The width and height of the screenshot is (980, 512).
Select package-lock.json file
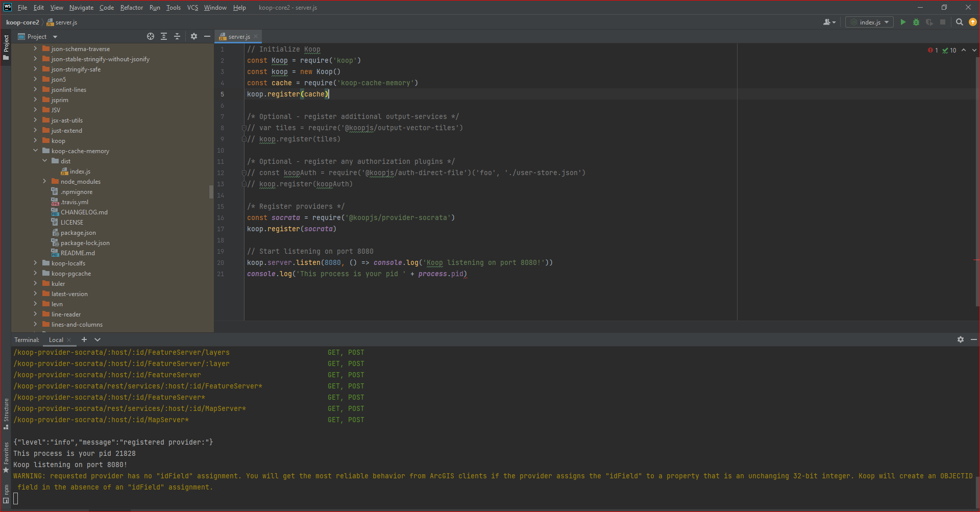coord(81,243)
